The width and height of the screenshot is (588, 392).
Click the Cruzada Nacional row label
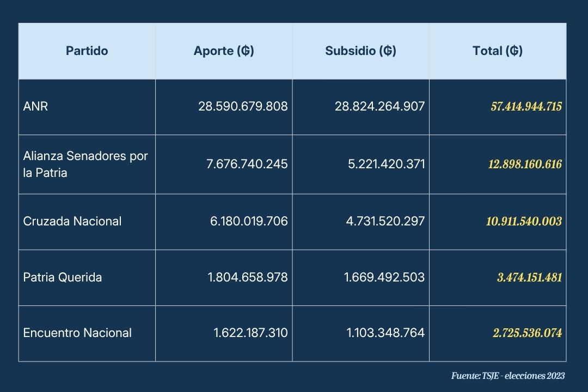pyautogui.click(x=72, y=221)
